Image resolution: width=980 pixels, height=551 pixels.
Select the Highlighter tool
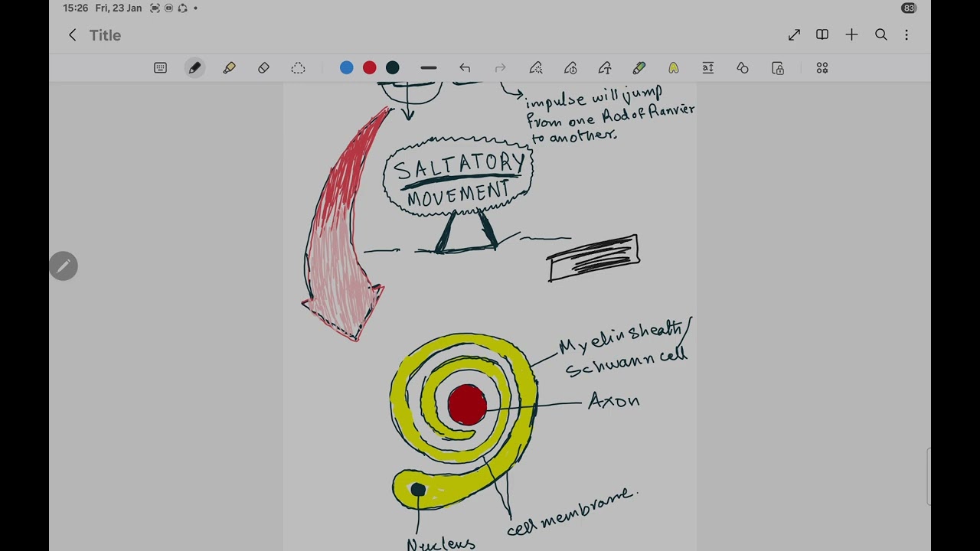click(x=229, y=68)
